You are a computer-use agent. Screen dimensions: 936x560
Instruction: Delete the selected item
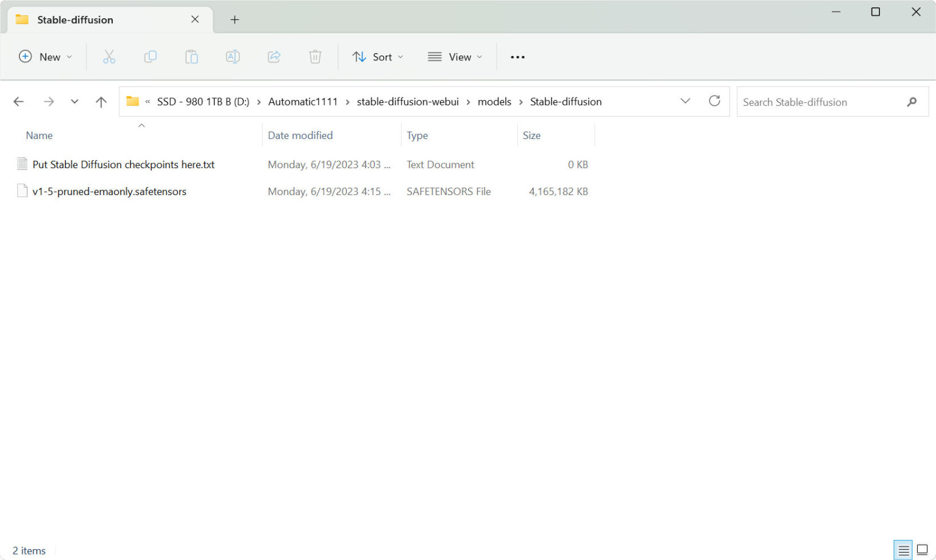click(315, 57)
